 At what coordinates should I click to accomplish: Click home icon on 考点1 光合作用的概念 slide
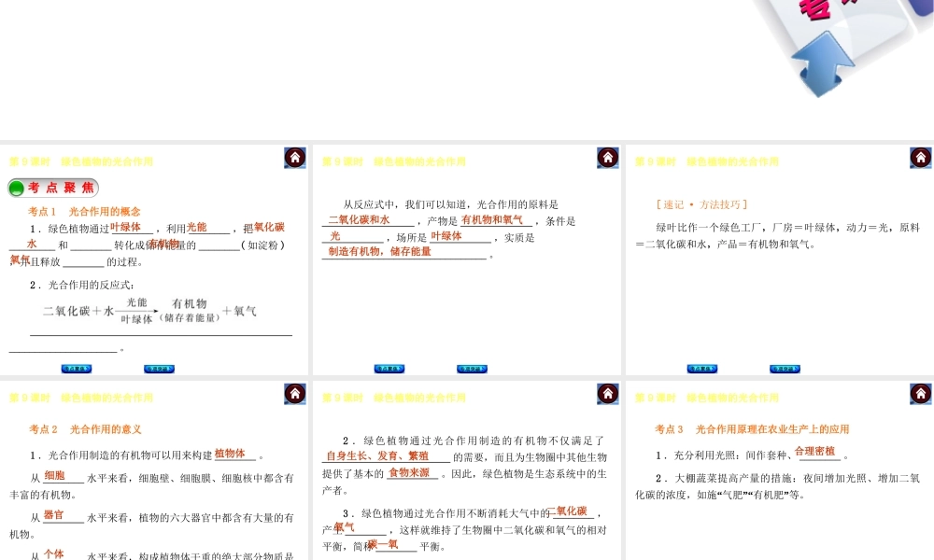tap(295, 158)
